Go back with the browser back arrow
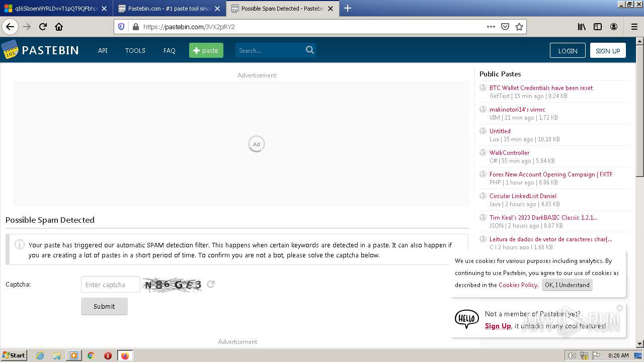Viewport: 644px width, 362px height. (10, 27)
